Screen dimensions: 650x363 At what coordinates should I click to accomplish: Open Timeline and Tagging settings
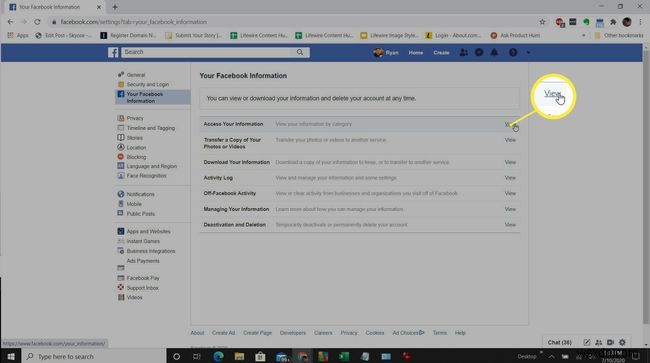tap(150, 128)
